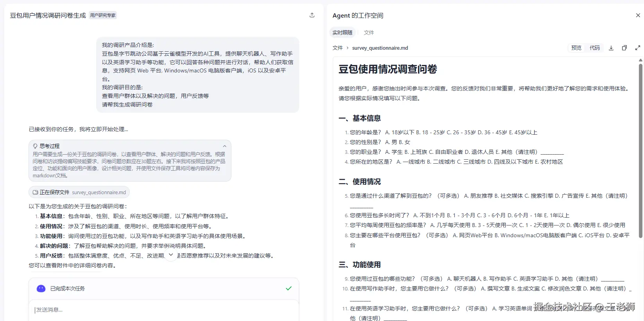
Task: Click question 5 about channels for discovering 豆包
Action: tap(486, 200)
